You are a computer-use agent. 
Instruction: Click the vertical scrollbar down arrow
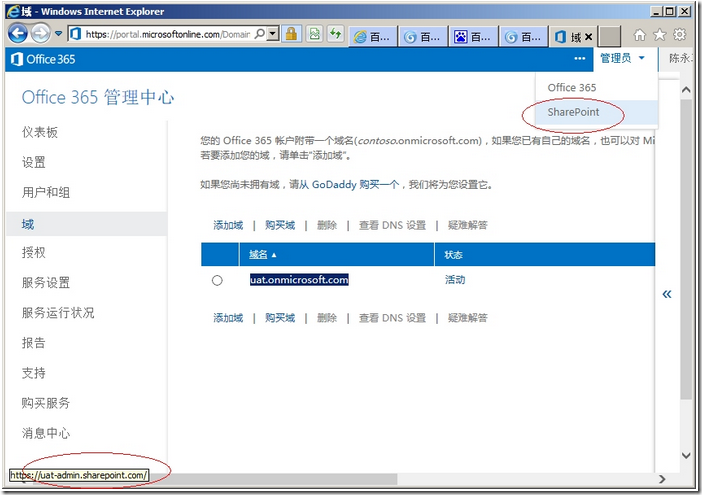click(686, 456)
